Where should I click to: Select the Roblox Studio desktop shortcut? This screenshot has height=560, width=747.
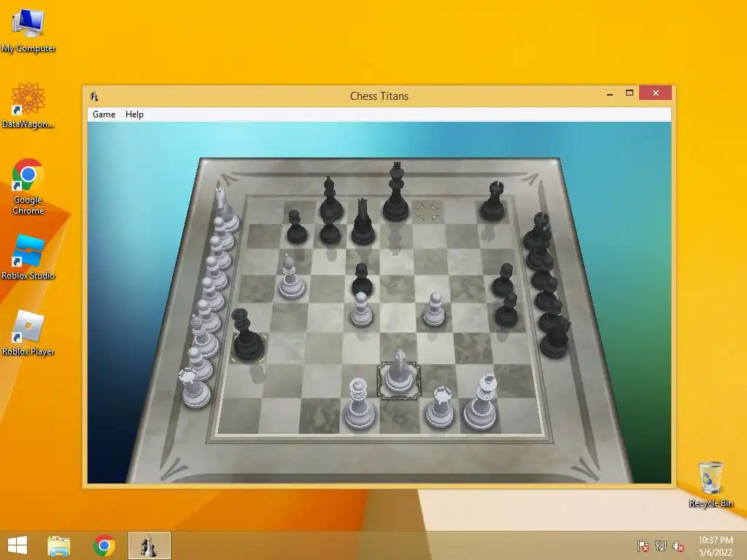[x=28, y=257]
